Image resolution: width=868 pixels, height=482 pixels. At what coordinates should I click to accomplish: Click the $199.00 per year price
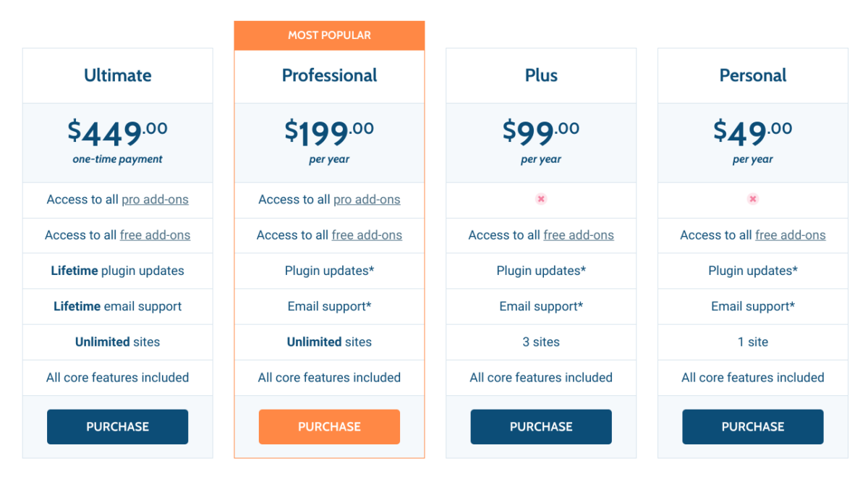pyautogui.click(x=329, y=142)
